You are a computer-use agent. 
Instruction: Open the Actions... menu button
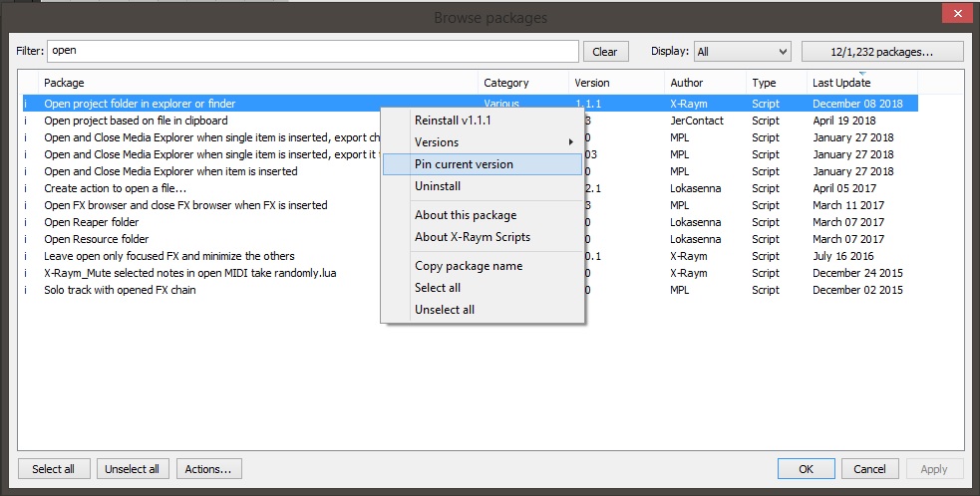tap(208, 469)
